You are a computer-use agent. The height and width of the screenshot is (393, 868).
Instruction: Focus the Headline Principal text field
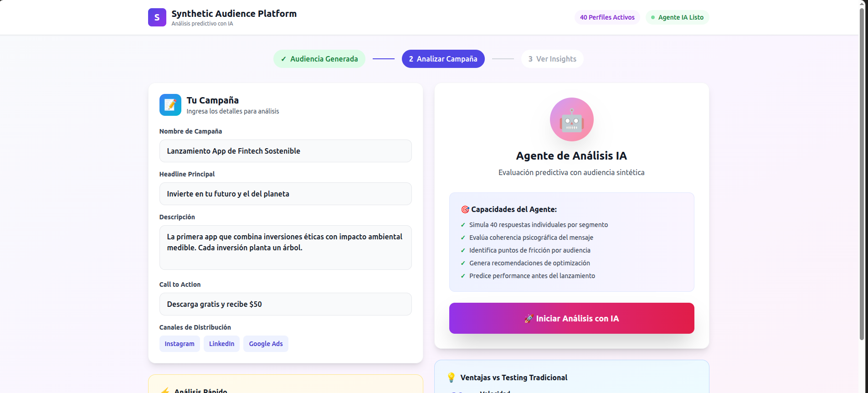pyautogui.click(x=285, y=194)
